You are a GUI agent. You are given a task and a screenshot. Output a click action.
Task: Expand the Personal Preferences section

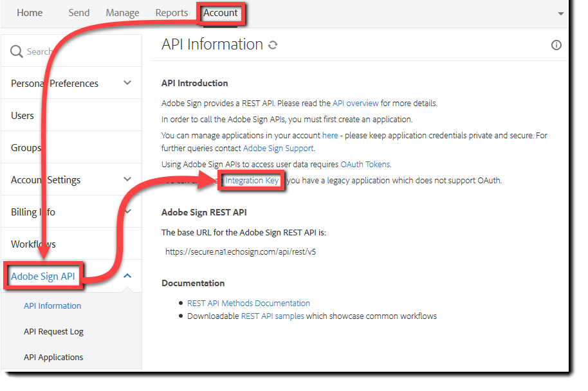click(127, 83)
